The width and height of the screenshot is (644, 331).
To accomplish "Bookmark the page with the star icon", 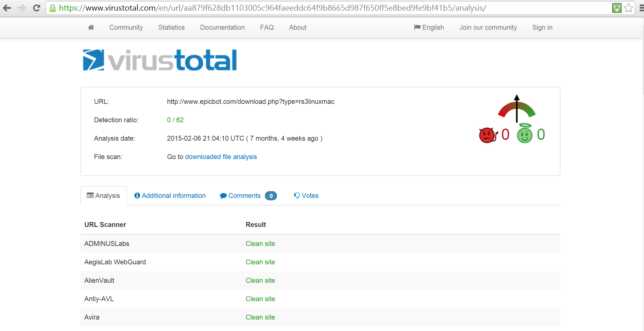I will 628,8.
